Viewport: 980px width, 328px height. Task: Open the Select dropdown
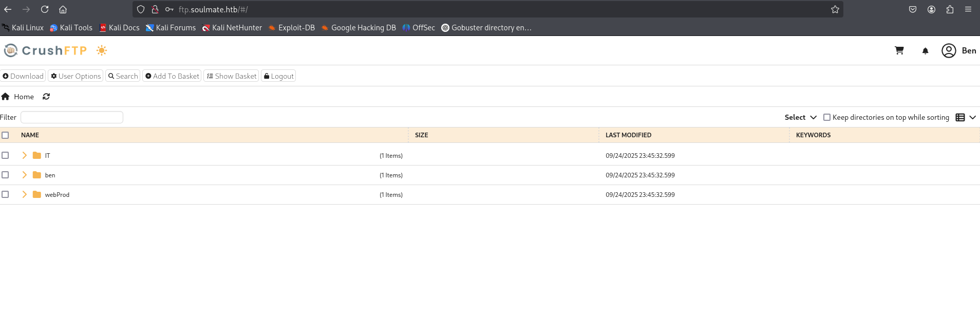pyautogui.click(x=800, y=117)
